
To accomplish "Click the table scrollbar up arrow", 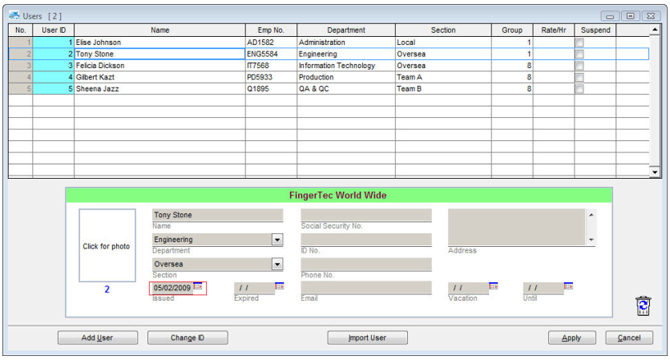I will [655, 30].
